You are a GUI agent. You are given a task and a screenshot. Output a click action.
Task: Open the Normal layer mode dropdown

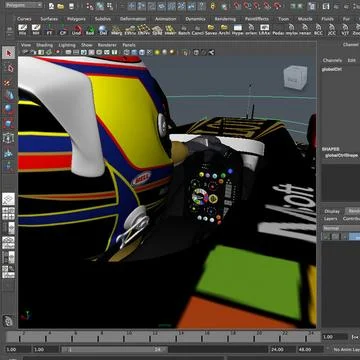point(341,228)
